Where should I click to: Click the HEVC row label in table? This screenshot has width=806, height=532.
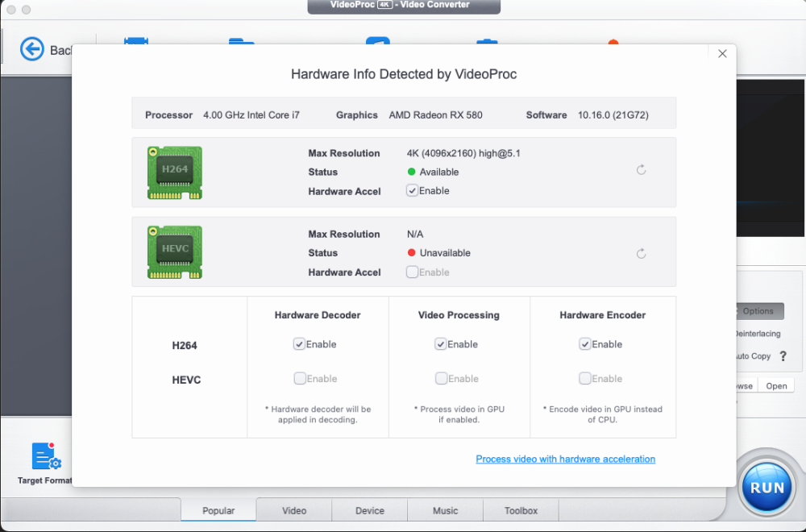(x=186, y=380)
